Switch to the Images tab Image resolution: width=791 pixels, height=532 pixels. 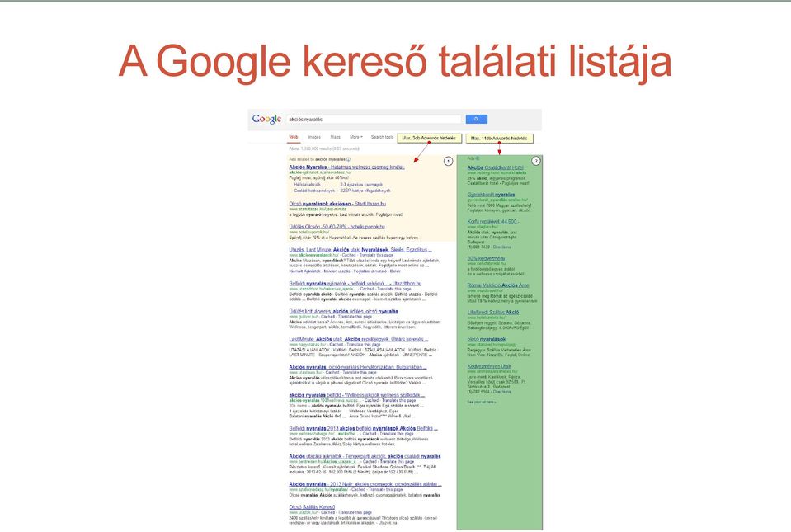pos(314,137)
